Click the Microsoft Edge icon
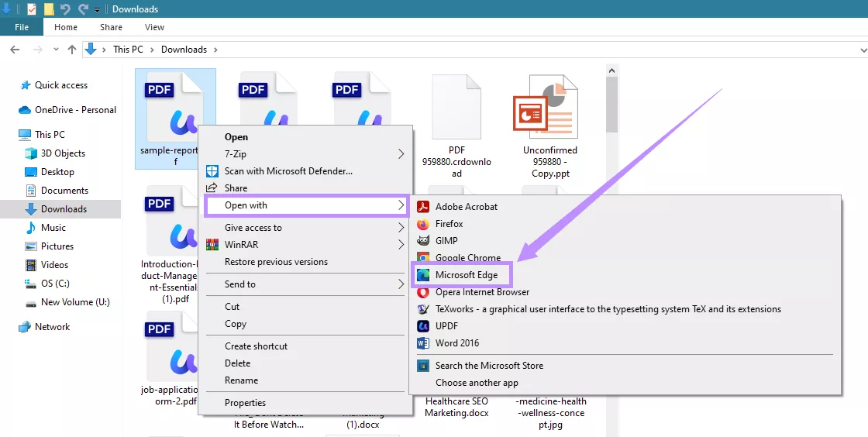 pyautogui.click(x=423, y=275)
